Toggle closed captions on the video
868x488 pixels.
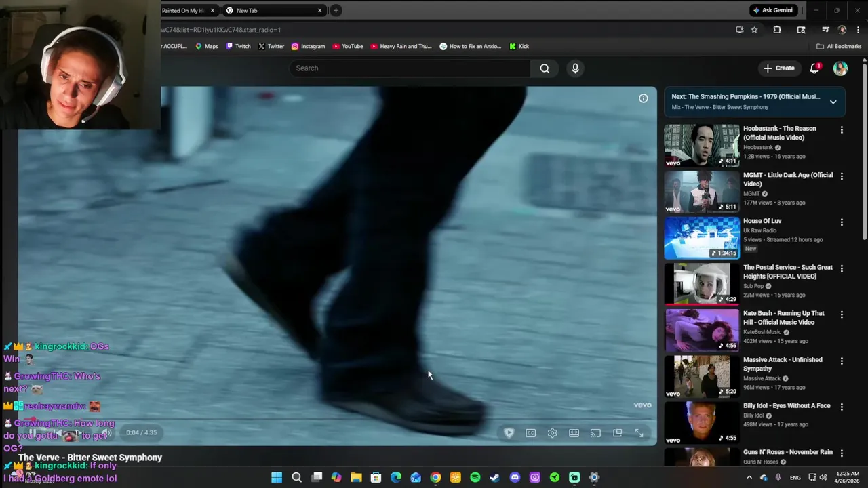click(x=531, y=433)
